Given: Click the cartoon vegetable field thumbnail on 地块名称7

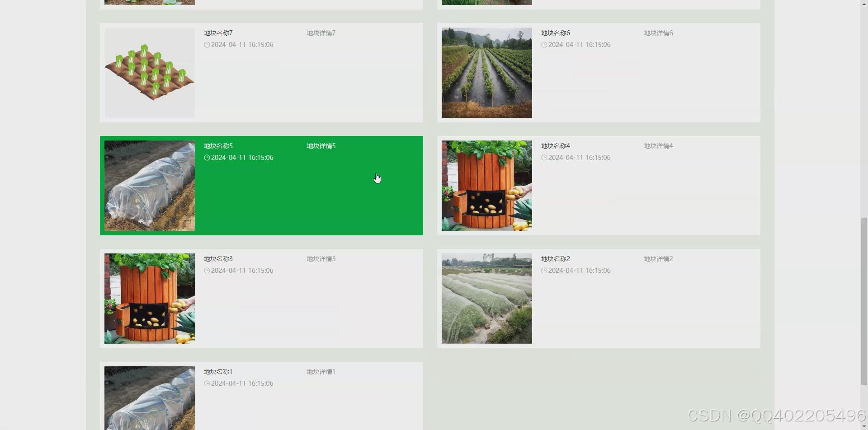Looking at the screenshot, I should pyautogui.click(x=149, y=72).
